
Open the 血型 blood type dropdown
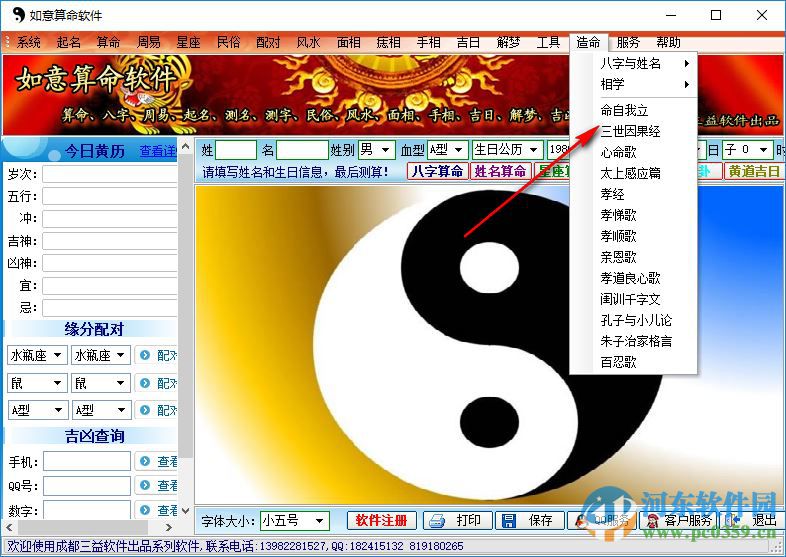point(447,149)
